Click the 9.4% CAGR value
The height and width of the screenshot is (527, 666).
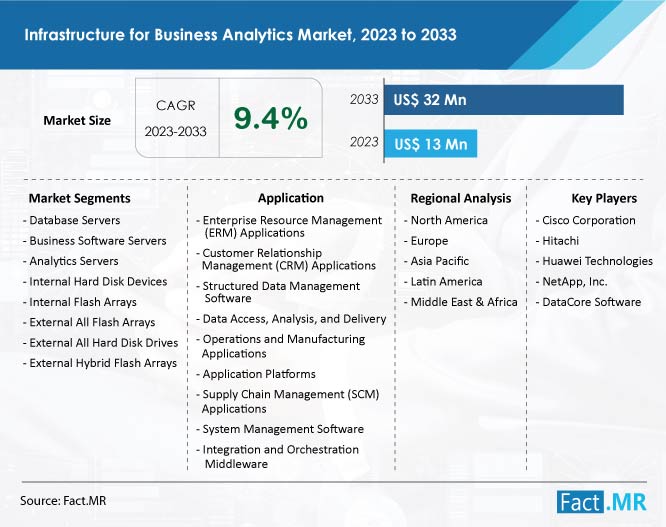[271, 118]
